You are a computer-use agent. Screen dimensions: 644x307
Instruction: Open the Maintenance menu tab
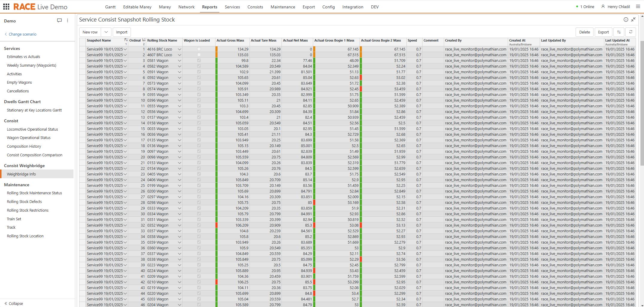(x=283, y=7)
